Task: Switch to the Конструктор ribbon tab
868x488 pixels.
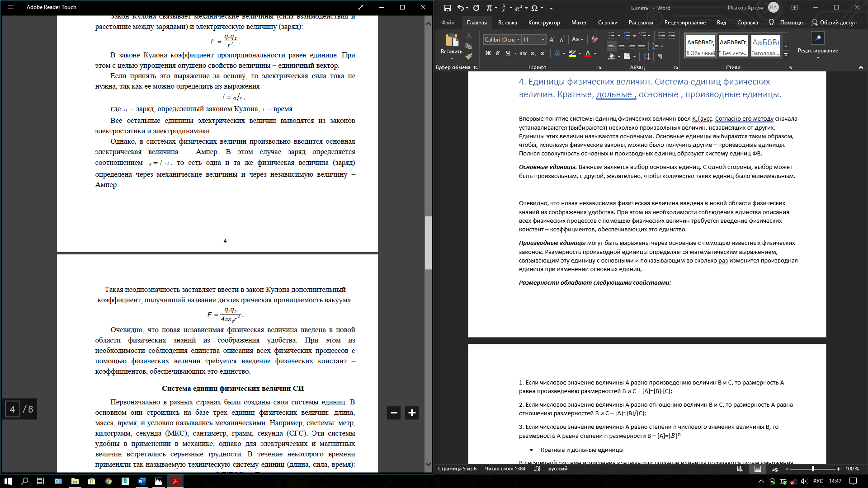Action: 544,23
